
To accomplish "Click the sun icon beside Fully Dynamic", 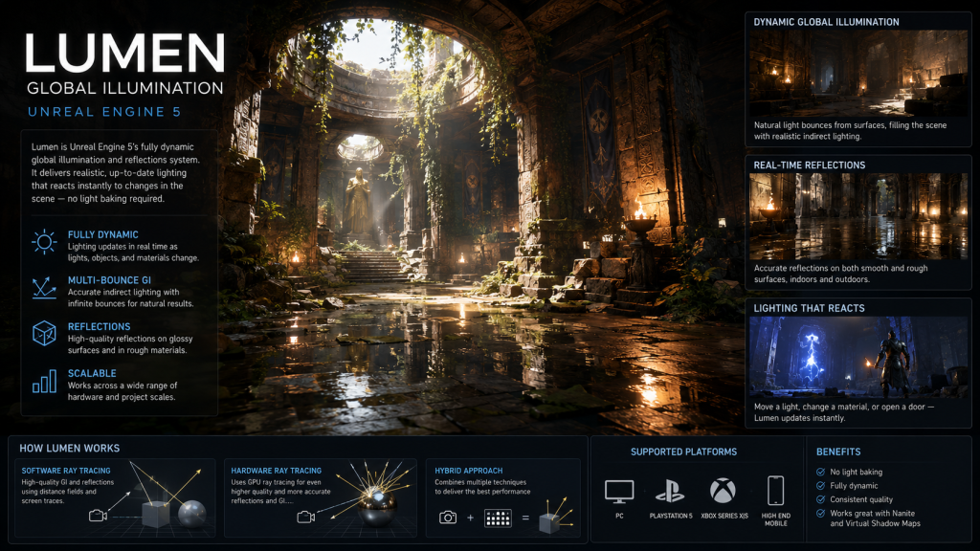I will tap(44, 242).
